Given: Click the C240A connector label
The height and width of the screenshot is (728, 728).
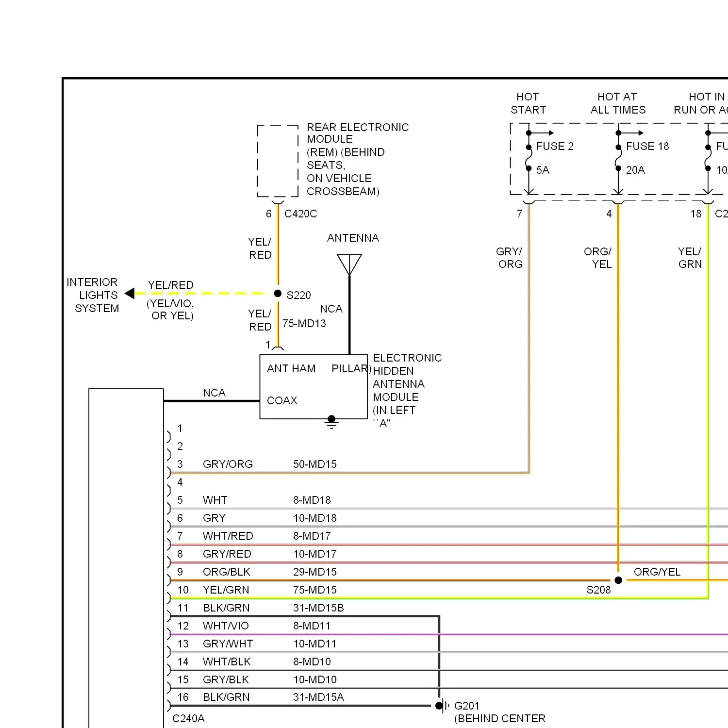Looking at the screenshot, I should pos(188,718).
